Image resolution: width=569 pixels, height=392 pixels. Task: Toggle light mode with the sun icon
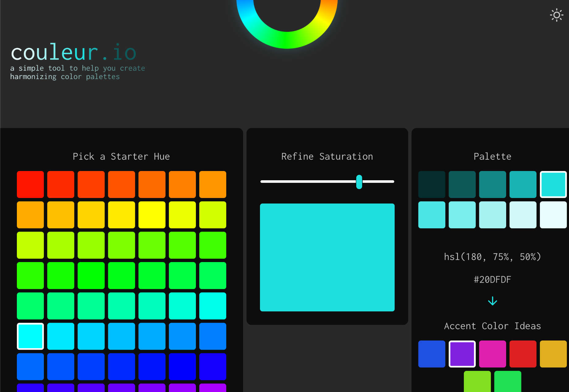556,15
